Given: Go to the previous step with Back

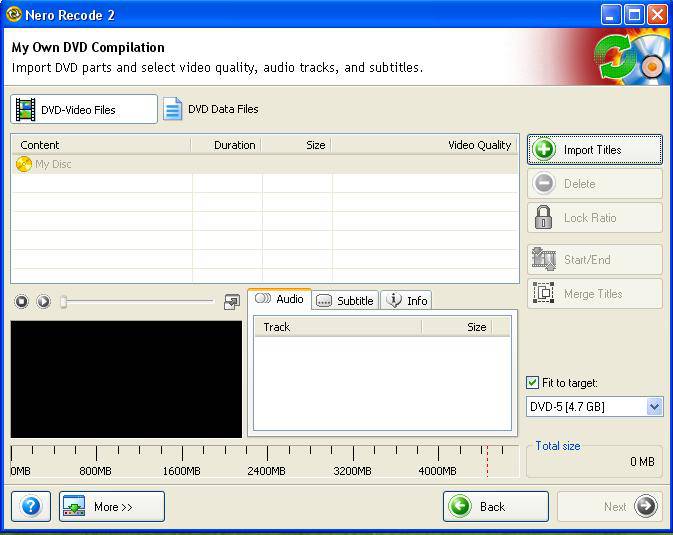Looking at the screenshot, I should click(495, 507).
